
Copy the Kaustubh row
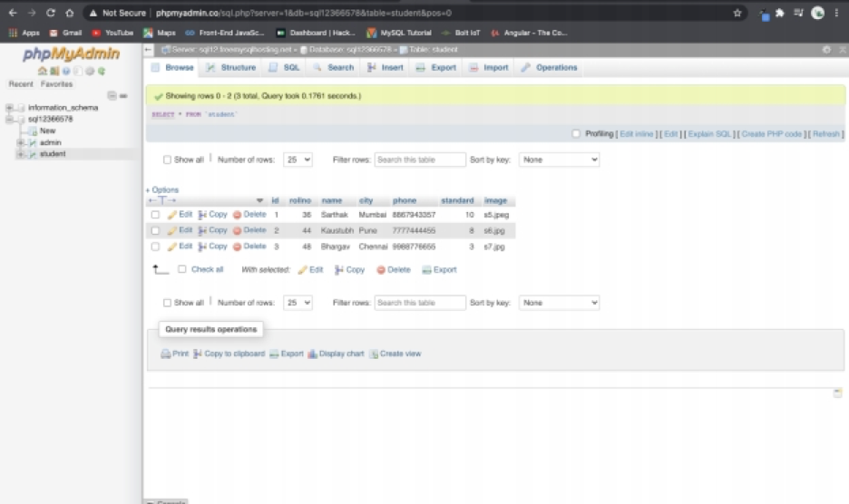pyautogui.click(x=213, y=230)
